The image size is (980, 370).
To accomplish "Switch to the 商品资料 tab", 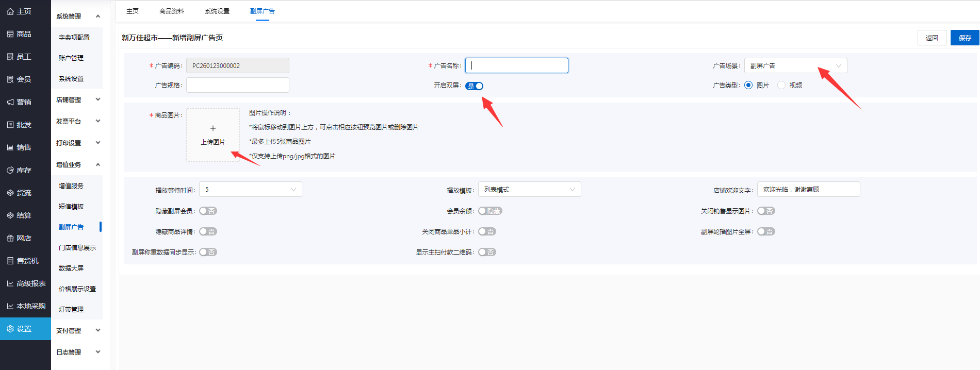I will (x=172, y=11).
